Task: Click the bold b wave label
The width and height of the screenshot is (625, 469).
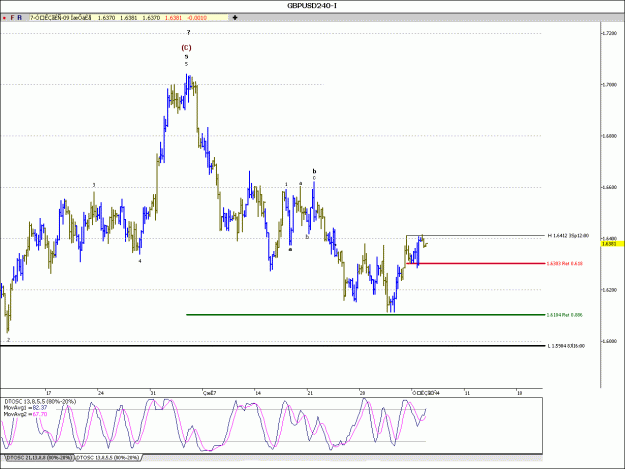Action: pos(314,171)
